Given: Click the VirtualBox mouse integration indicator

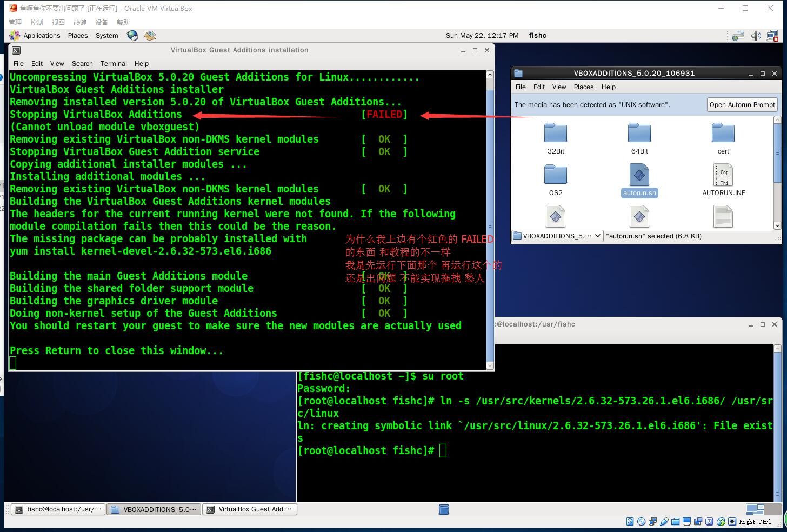Looking at the screenshot, I should pyautogui.click(x=721, y=522).
